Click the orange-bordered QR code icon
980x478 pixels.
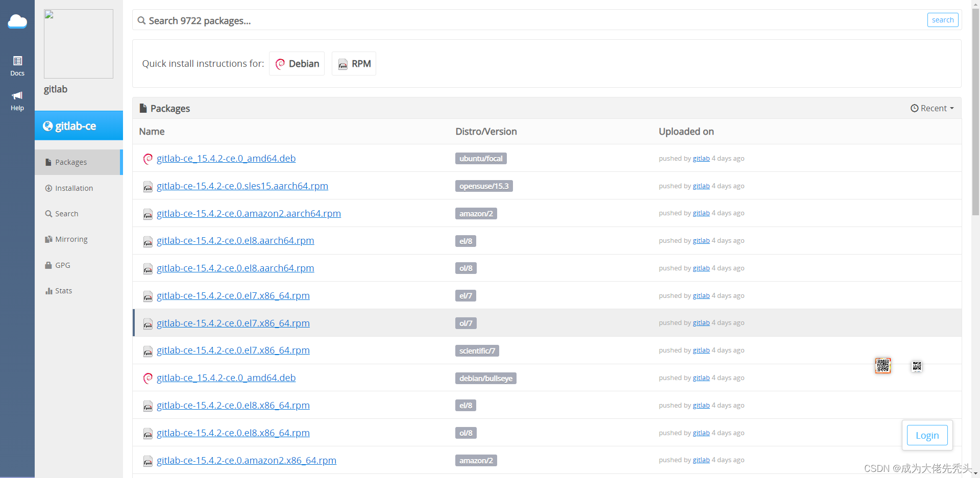pos(883,365)
